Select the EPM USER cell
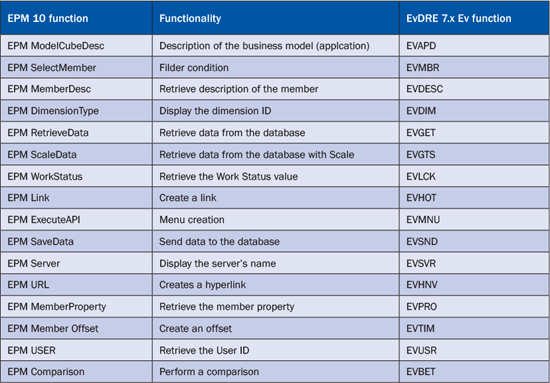Screen dimensions: 550x383 [x=76, y=350]
